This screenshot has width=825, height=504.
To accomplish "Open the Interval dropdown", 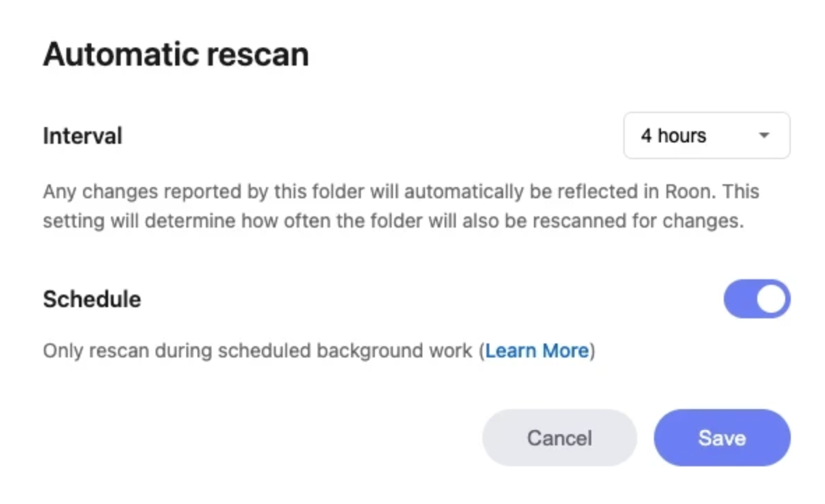I will pos(706,135).
